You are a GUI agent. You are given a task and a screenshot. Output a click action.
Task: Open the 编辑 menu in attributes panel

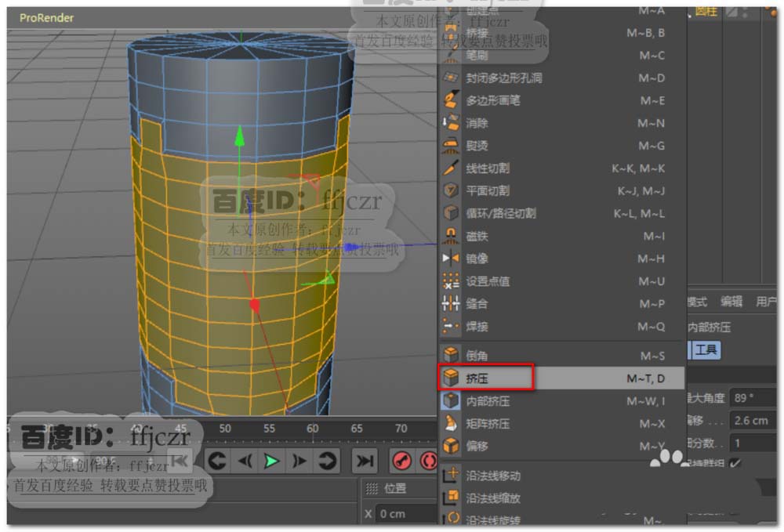[731, 302]
